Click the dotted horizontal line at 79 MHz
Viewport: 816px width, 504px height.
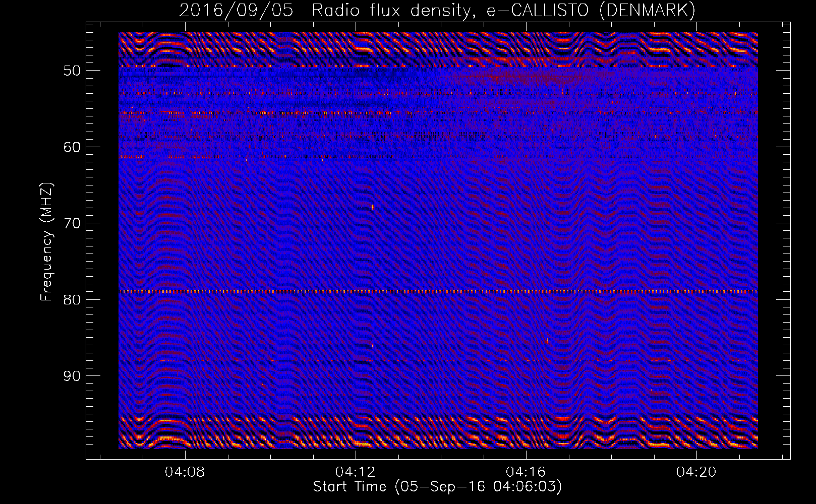coord(438,291)
